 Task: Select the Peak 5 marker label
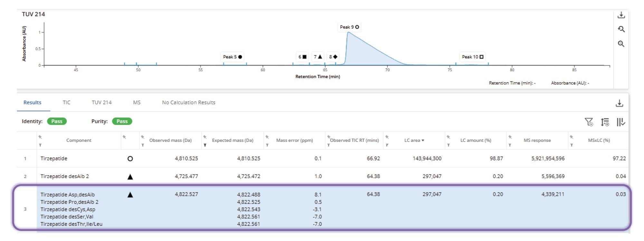pos(232,57)
